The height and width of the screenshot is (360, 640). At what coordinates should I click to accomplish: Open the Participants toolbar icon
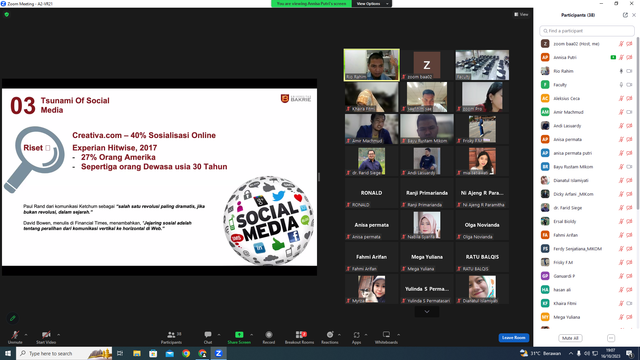tap(171, 335)
